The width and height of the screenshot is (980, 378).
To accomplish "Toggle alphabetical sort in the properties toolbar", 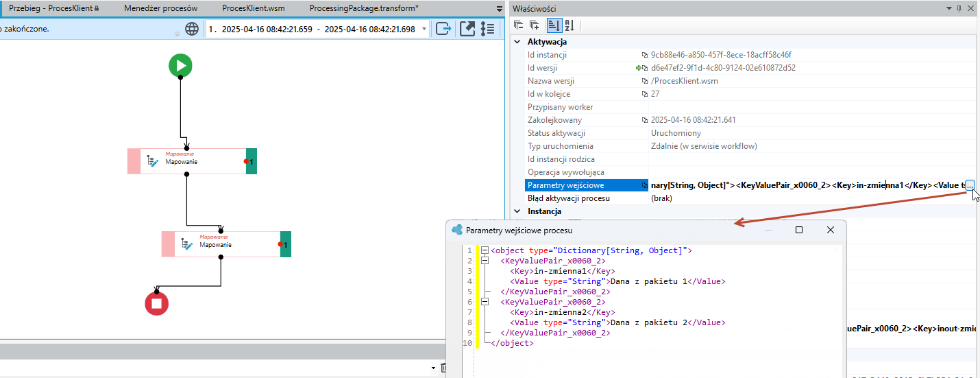I will click(569, 25).
